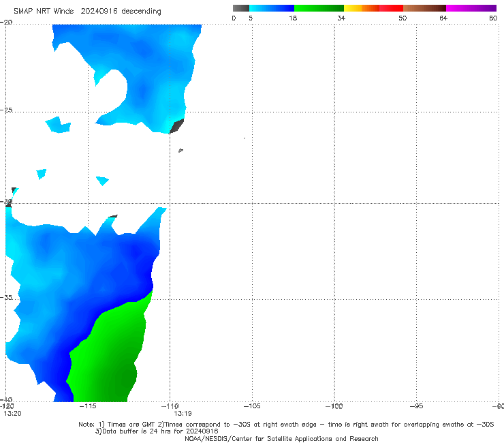
Task: Click the swath time '13:20'
Action: click(12, 414)
